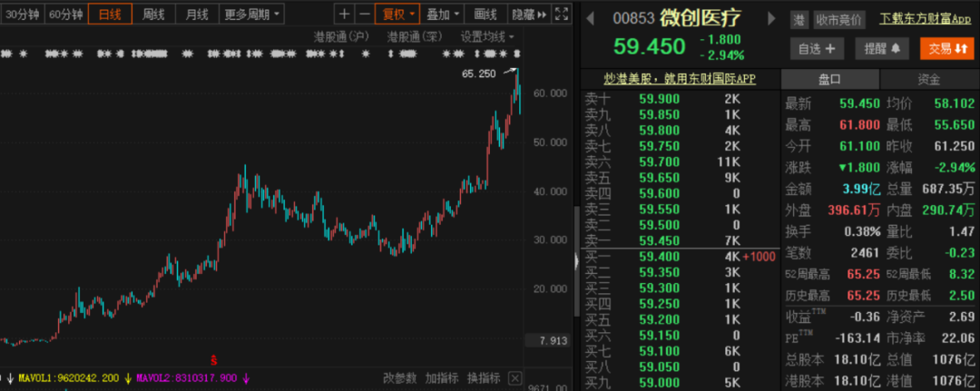Viewport: 980px width, 391px height.
Task: Select 卖一 ask price 59.450
Action: tap(659, 241)
